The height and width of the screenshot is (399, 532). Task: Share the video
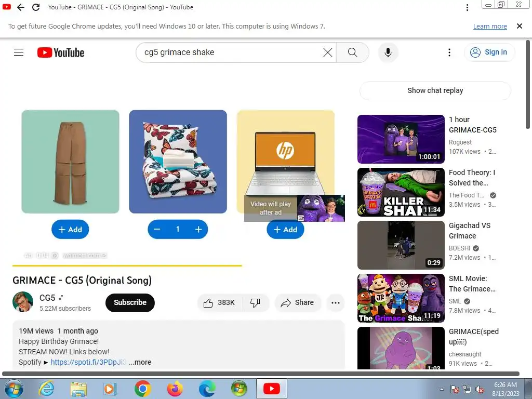(298, 303)
